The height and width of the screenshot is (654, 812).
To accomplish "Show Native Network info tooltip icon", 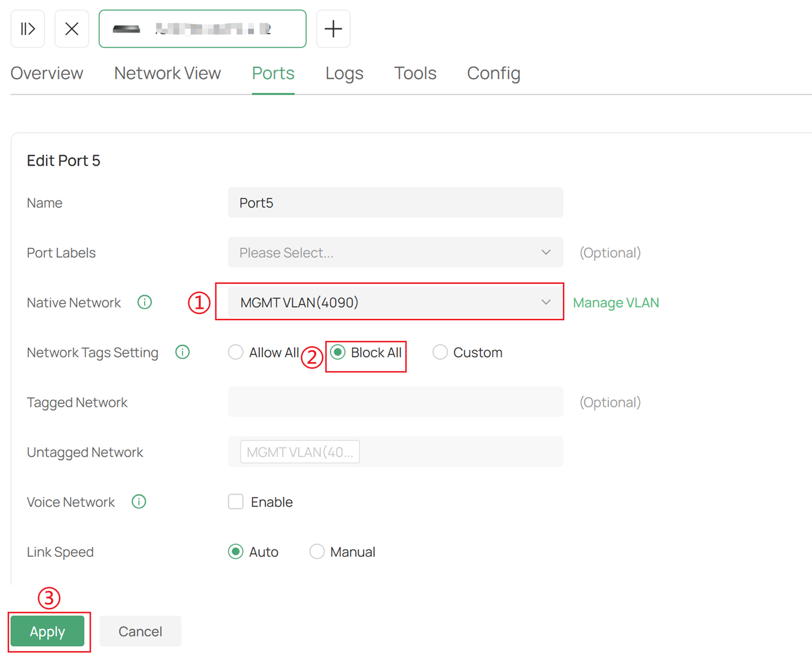I will coord(145,302).
